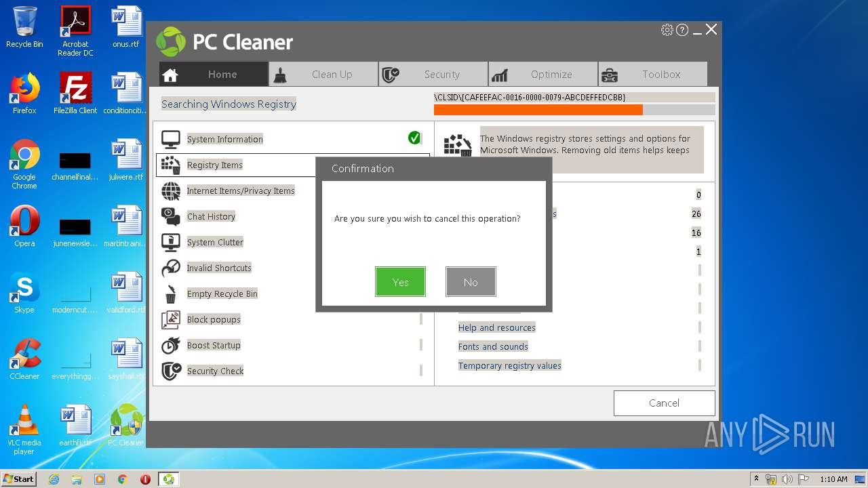Select the Chat History icon
Viewport: 868px width, 488px height.
click(x=171, y=216)
